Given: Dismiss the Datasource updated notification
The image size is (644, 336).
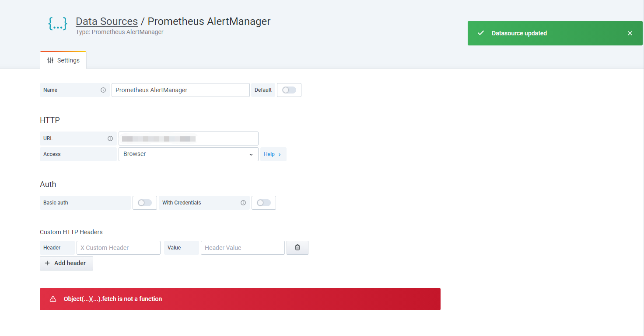Looking at the screenshot, I should [x=630, y=33].
